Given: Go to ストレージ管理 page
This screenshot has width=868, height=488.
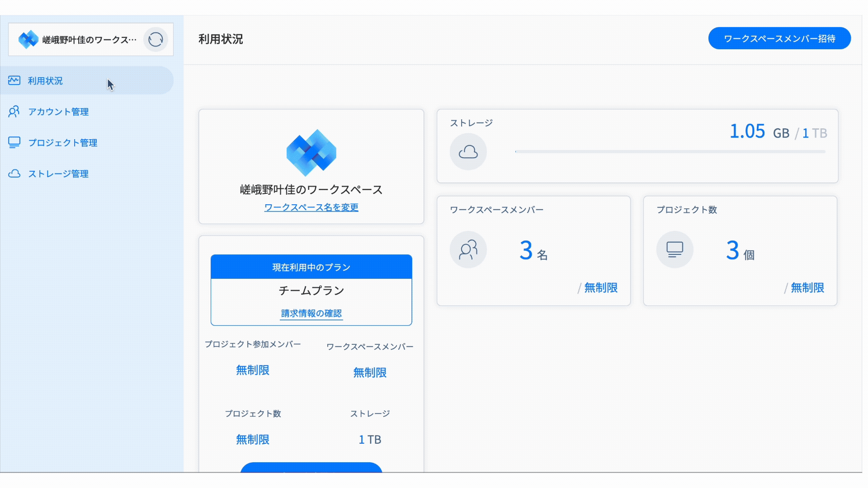Looking at the screenshot, I should [58, 174].
